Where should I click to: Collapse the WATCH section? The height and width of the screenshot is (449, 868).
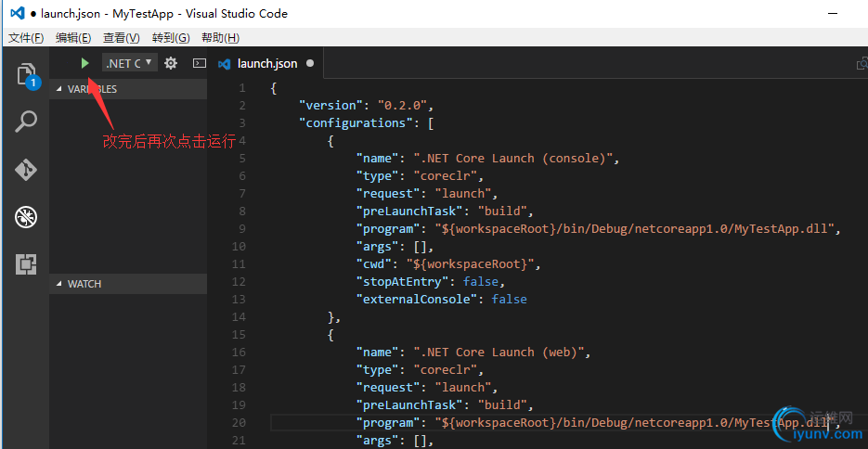(128, 284)
